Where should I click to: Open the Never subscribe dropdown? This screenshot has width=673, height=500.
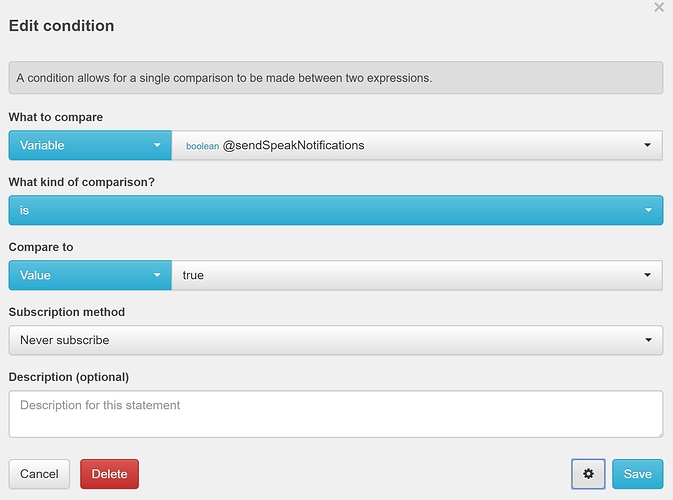click(336, 340)
